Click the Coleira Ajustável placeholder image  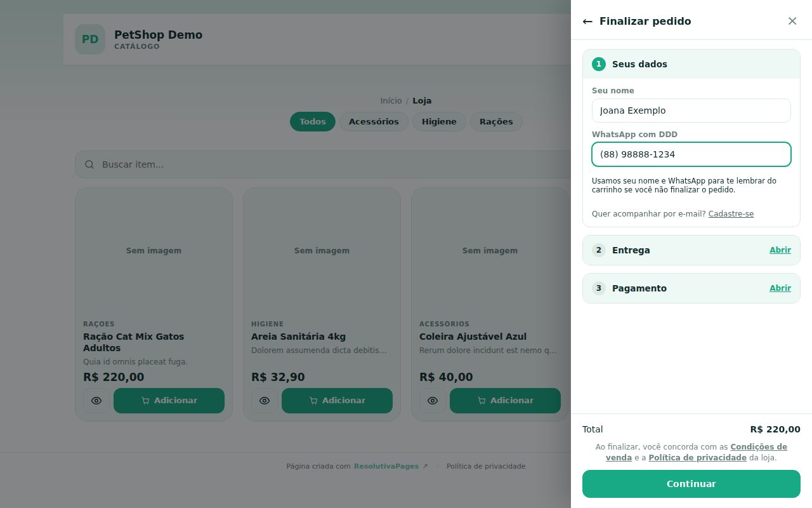490,251
